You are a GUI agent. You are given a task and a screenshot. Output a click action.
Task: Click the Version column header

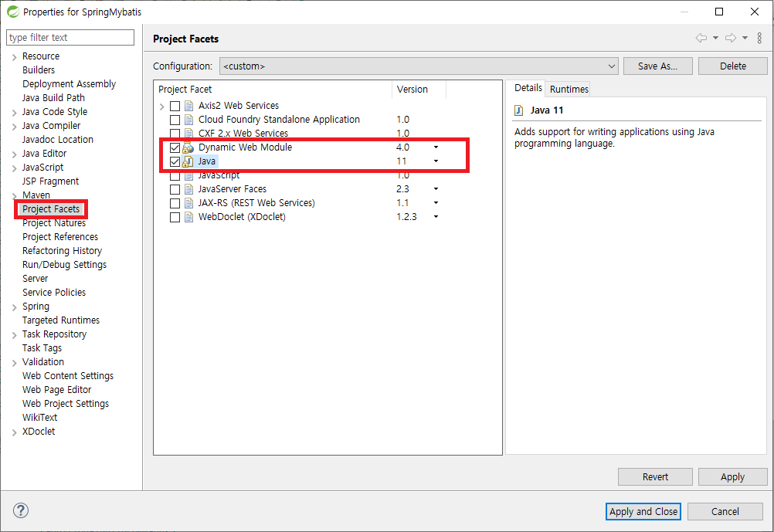click(419, 90)
